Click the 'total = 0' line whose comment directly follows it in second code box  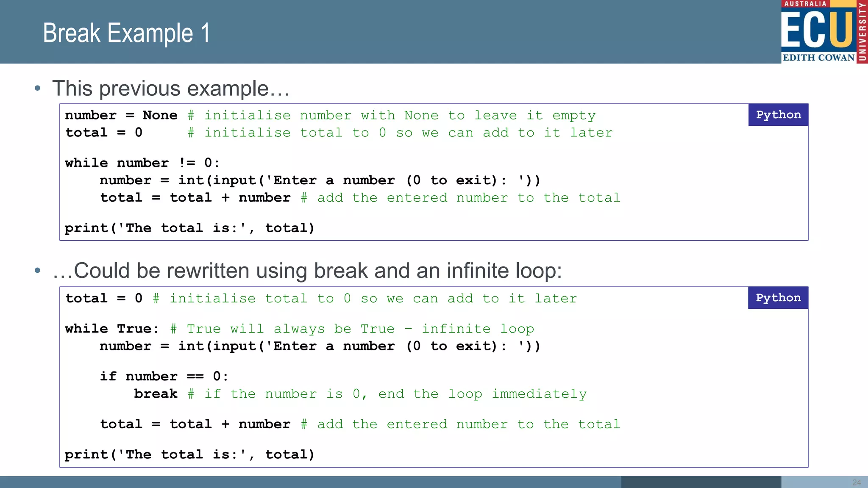click(321, 298)
